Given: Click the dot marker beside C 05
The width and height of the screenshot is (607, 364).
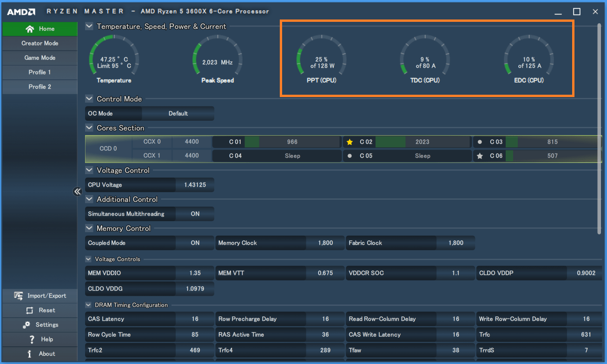Looking at the screenshot, I should [350, 156].
